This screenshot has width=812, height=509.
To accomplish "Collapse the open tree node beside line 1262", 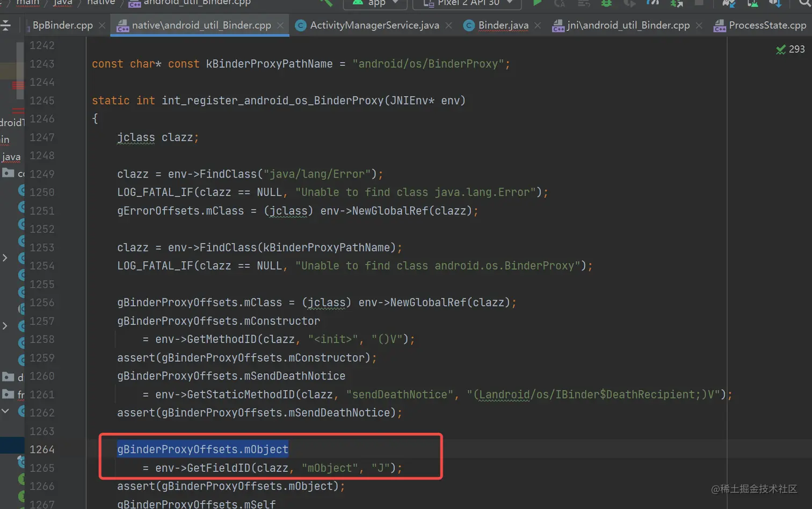I will pyautogui.click(x=5, y=411).
